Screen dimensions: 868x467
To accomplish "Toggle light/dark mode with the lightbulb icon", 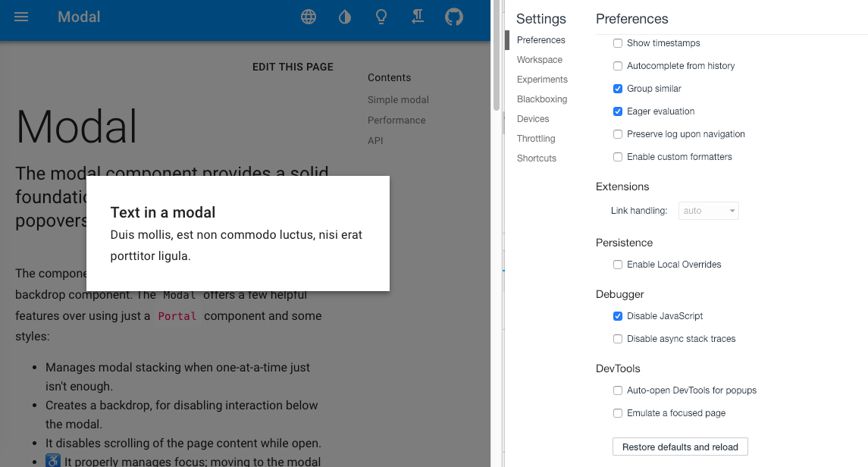I will (381, 16).
